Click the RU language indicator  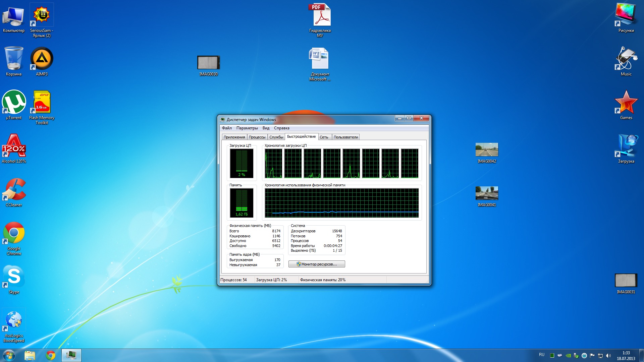pos(542,355)
